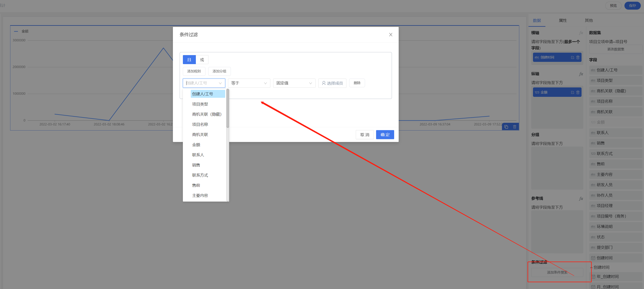
Task: Switch to the 数据 tab
Action: [537, 20]
